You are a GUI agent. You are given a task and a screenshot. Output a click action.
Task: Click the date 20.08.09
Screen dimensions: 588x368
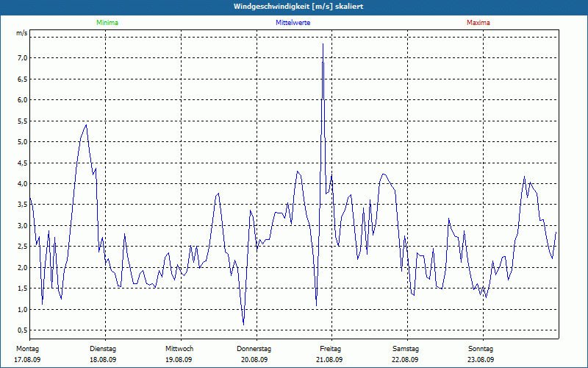(x=254, y=360)
